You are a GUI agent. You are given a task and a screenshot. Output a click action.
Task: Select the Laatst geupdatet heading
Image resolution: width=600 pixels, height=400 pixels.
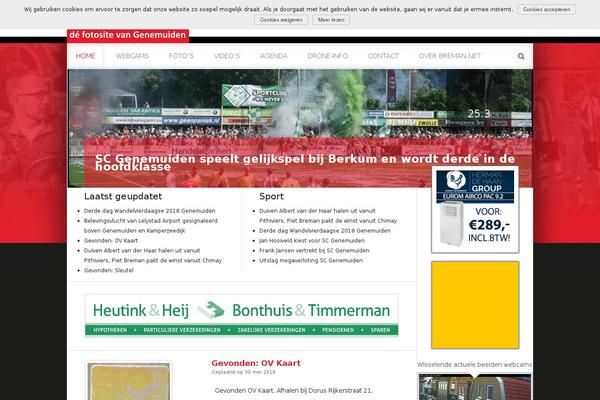pyautogui.click(x=123, y=196)
